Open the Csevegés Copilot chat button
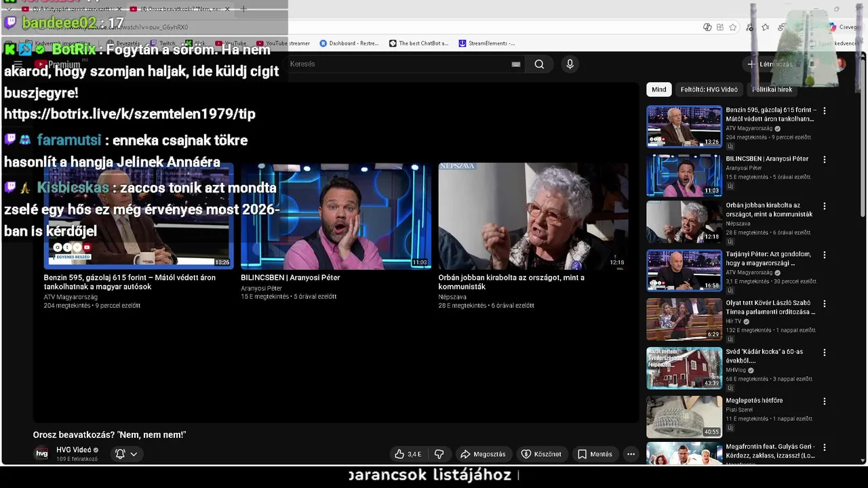This screenshot has width=868, height=488. (844, 27)
